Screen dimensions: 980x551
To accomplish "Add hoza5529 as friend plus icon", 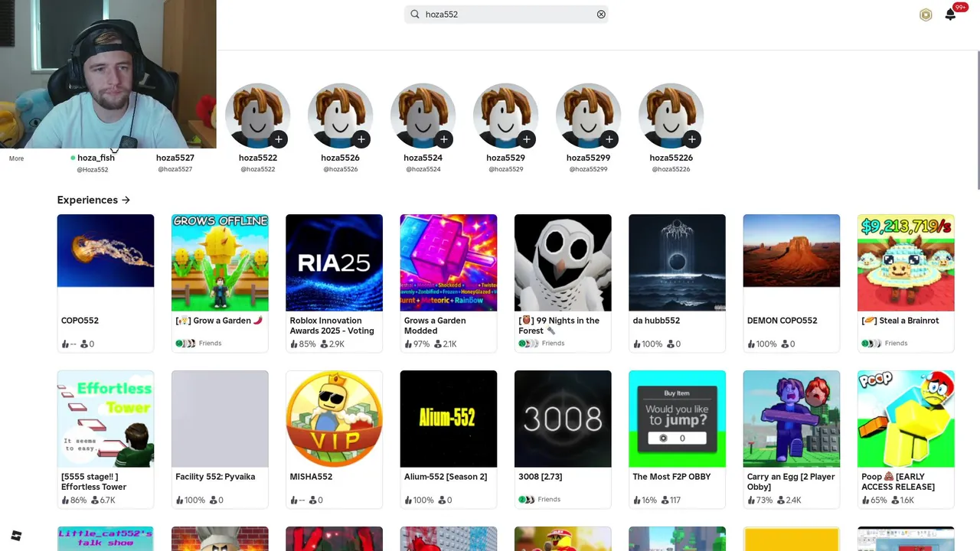I will pyautogui.click(x=527, y=139).
